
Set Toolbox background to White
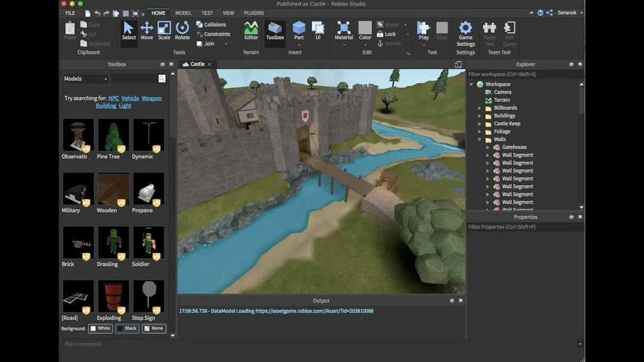pyautogui.click(x=100, y=329)
